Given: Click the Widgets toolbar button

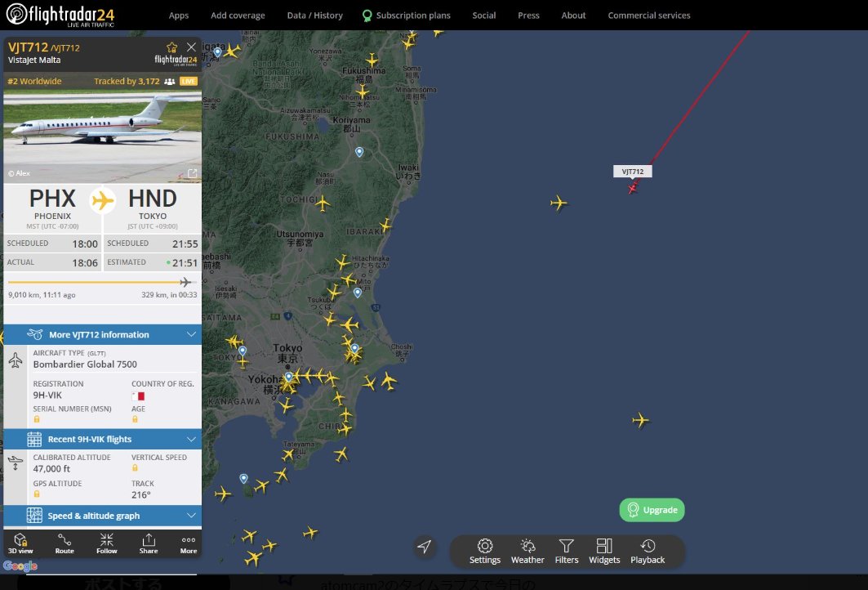Looking at the screenshot, I should click(x=604, y=551).
